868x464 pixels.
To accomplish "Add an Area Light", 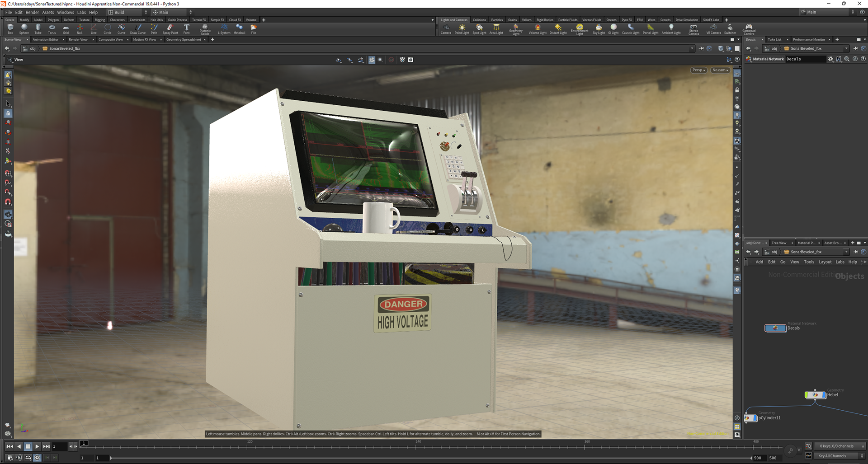I will click(x=496, y=29).
